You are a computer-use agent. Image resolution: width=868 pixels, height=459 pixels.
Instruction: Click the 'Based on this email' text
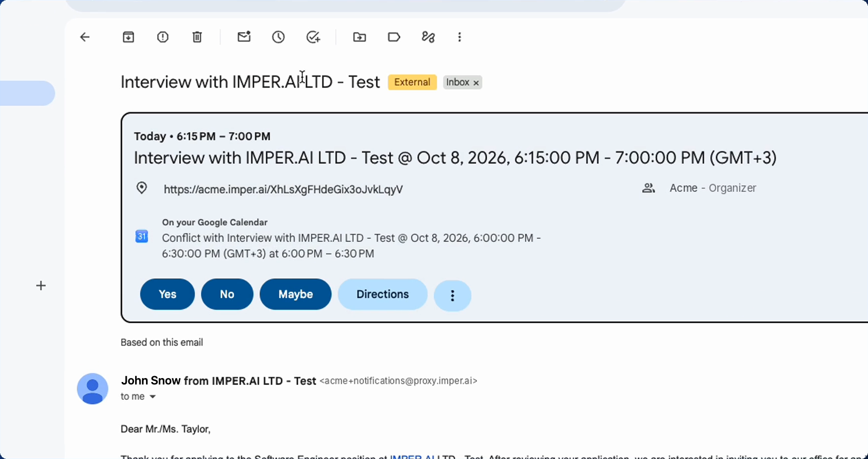(162, 343)
